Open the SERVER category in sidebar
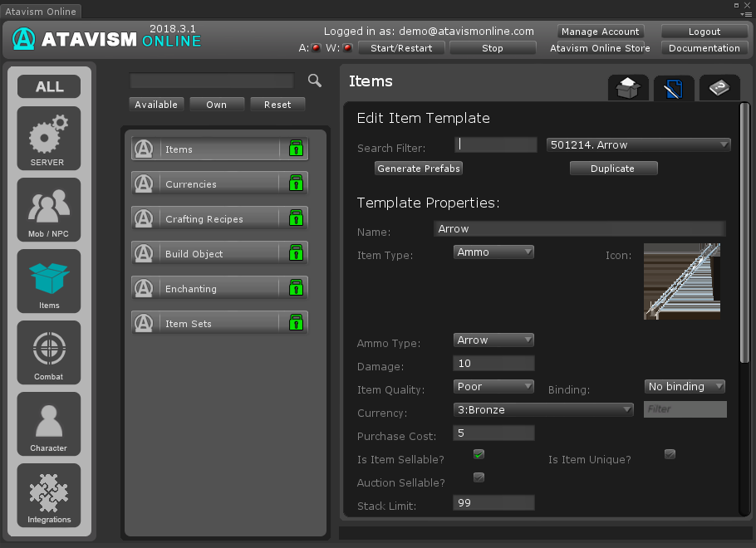756x548 pixels. pos(49,138)
